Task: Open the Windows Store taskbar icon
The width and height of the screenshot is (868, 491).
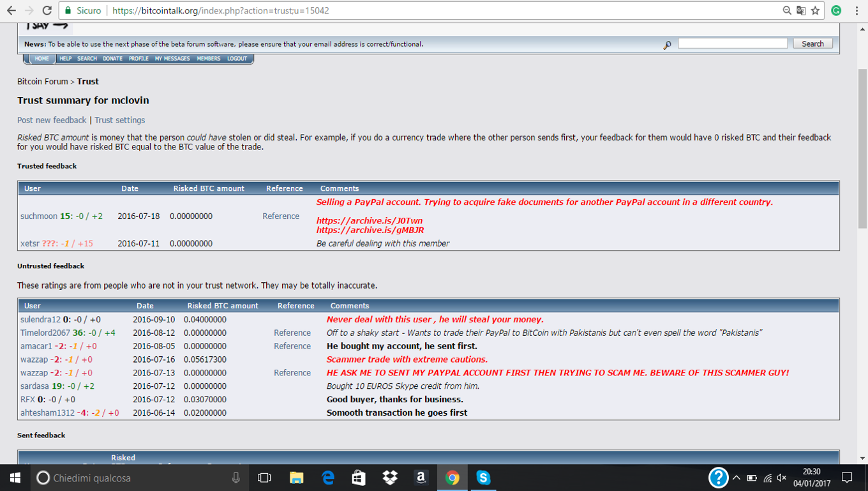Action: [x=359, y=478]
